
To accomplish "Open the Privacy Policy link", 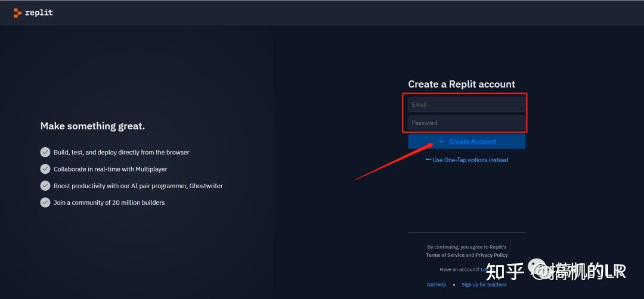I will pyautogui.click(x=491, y=255).
